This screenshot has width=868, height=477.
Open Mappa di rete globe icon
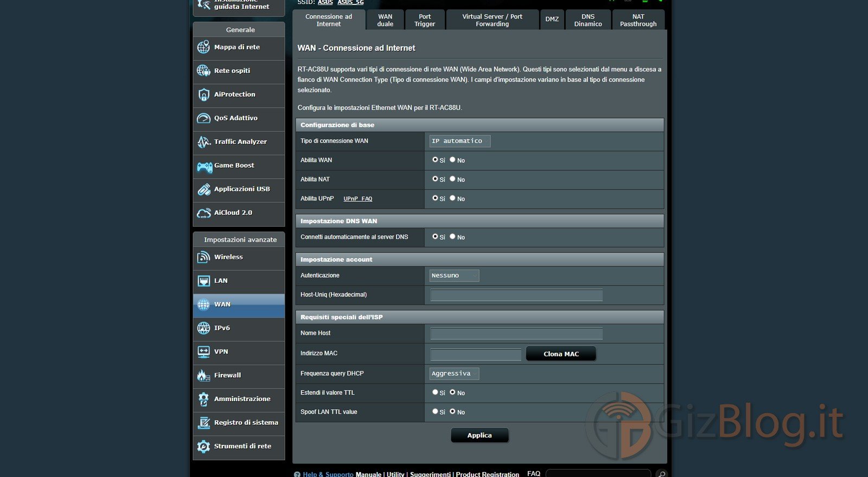tap(203, 47)
